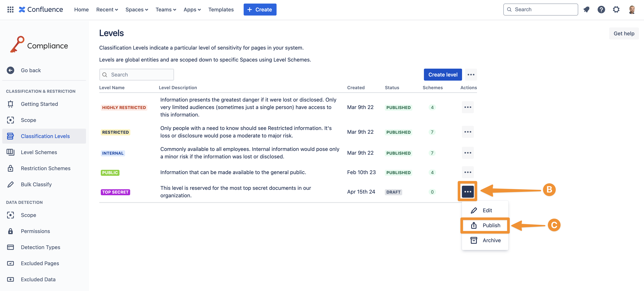This screenshot has height=291, width=644.
Task: Open the settings gear icon
Action: coord(616,10)
